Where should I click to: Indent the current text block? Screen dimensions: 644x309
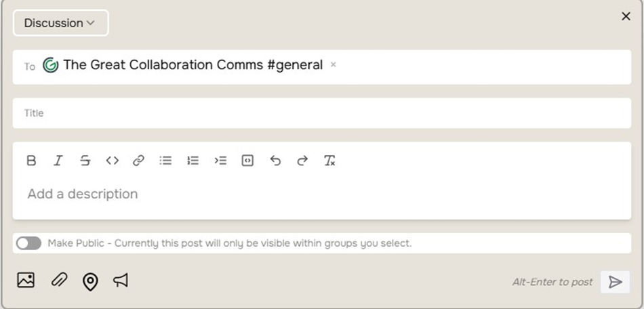(x=220, y=161)
